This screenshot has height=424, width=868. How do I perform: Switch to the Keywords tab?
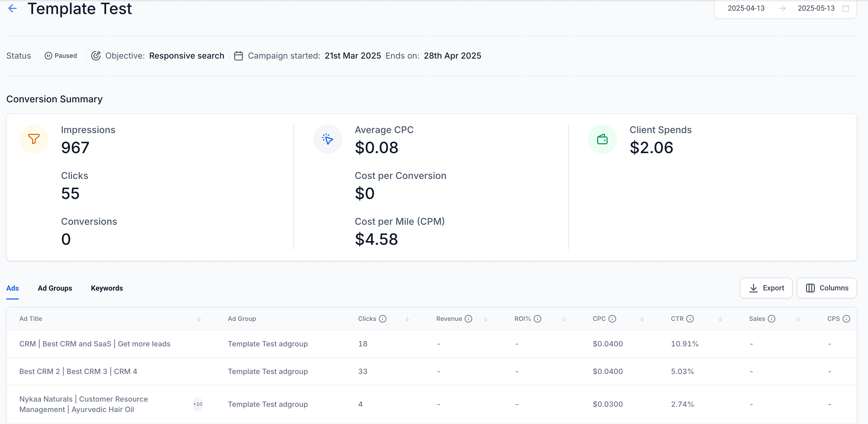pyautogui.click(x=107, y=288)
